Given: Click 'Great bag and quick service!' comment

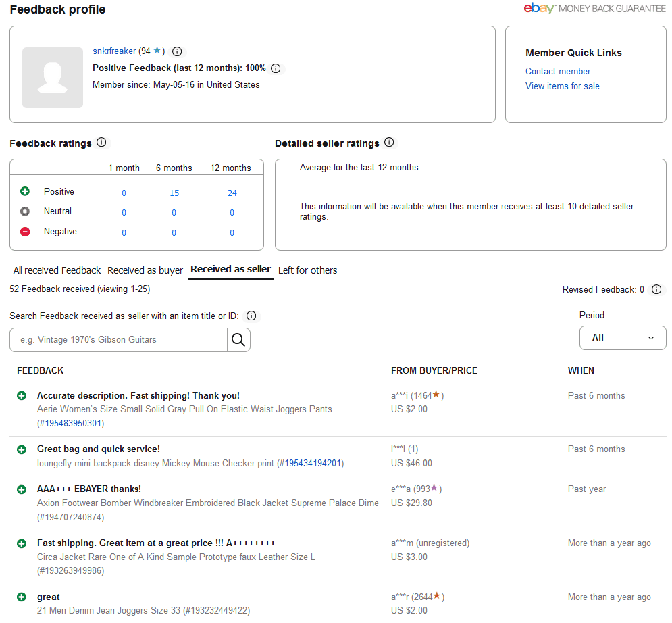Looking at the screenshot, I should 99,449.
